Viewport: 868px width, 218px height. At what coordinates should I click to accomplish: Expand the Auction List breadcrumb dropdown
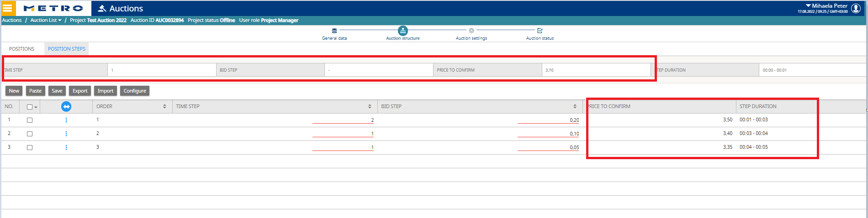point(60,21)
